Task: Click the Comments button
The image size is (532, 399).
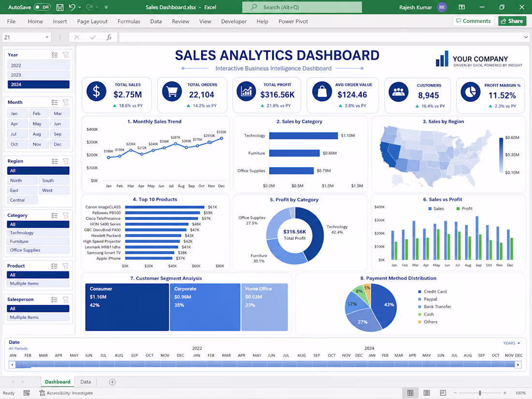Action: [473, 21]
